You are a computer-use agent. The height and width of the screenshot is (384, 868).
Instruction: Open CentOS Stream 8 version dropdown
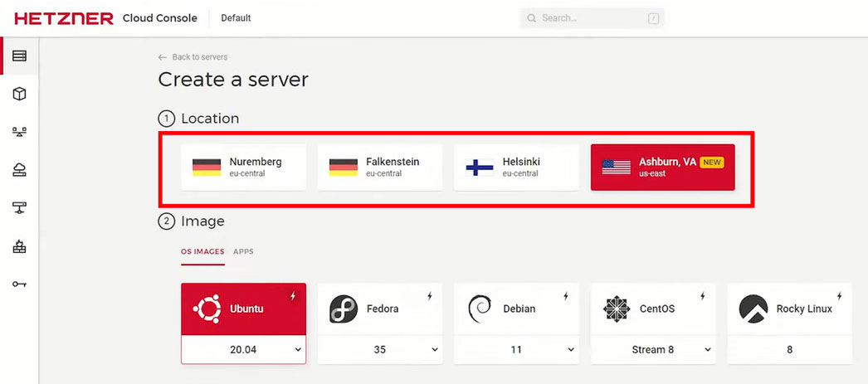tap(653, 350)
